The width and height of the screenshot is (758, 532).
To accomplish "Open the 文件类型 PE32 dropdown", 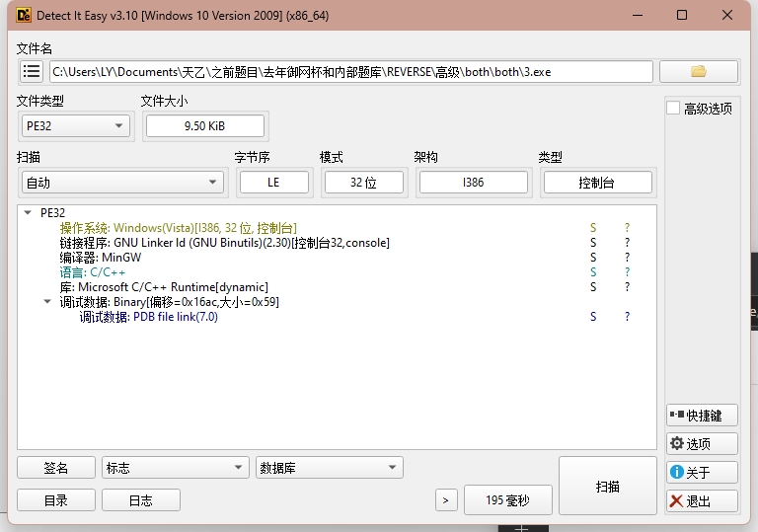I will 76,126.
